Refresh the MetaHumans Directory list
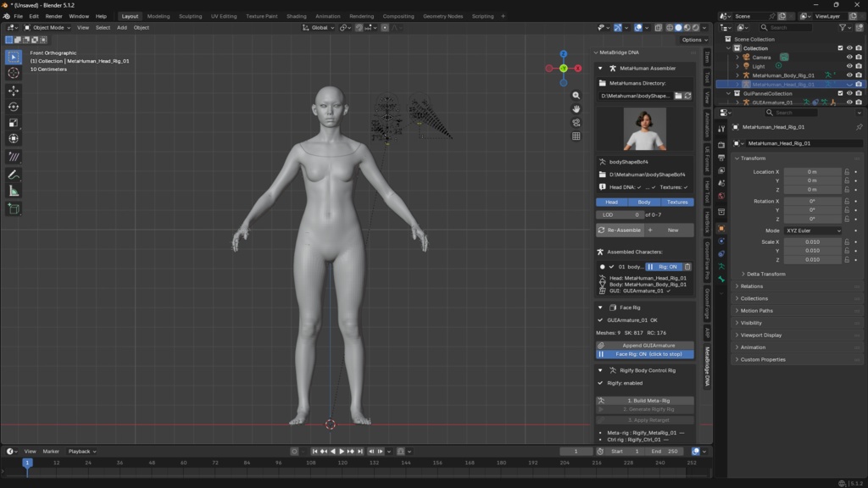This screenshot has width=868, height=488. [x=687, y=96]
